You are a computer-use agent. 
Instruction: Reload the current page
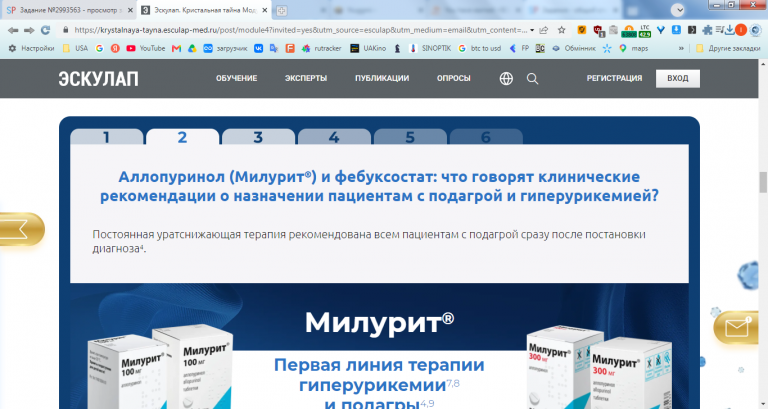click(46, 30)
